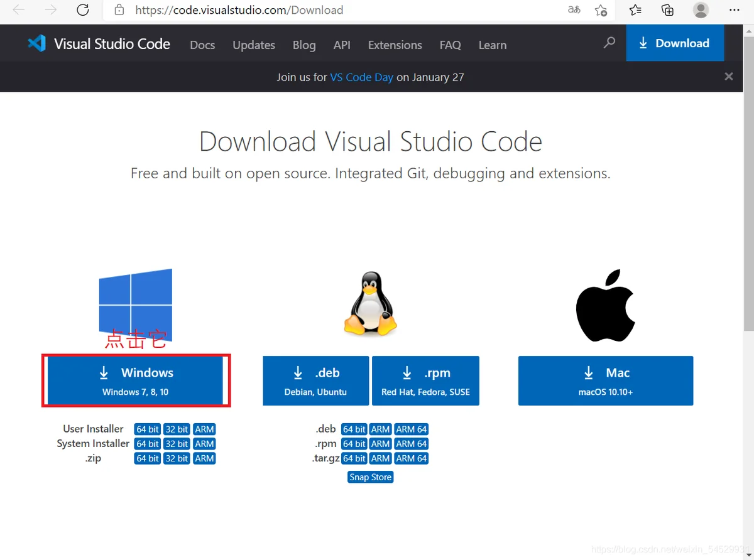Download the Mac macOS 10.10+ build
Viewport: 754px width, 560px height.
(x=606, y=381)
